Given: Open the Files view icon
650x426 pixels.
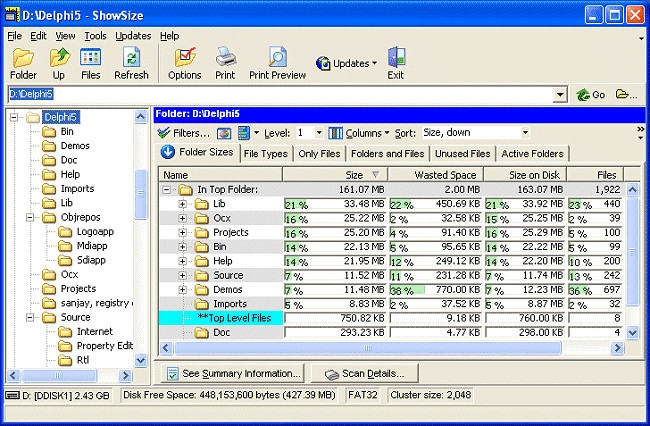Looking at the screenshot, I should (90, 58).
